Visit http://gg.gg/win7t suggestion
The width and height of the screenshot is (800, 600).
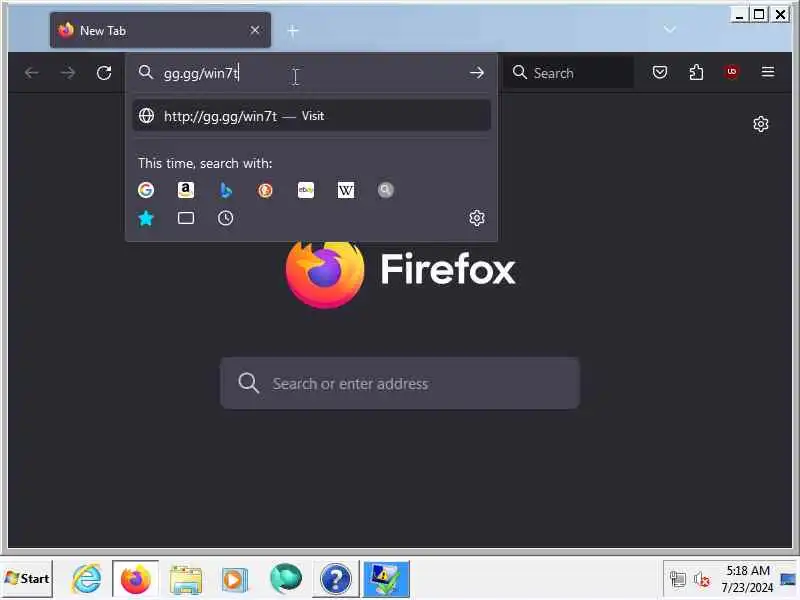tap(311, 116)
